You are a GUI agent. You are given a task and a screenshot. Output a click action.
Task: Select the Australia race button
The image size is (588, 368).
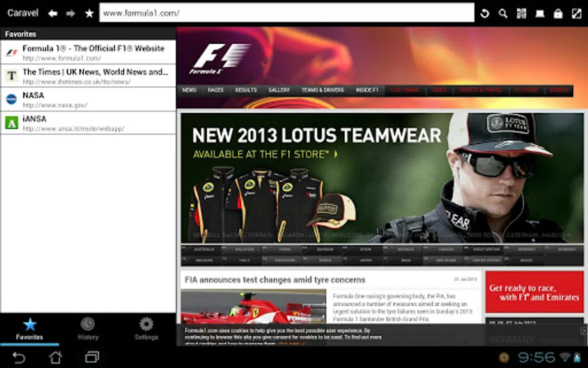(x=201, y=249)
